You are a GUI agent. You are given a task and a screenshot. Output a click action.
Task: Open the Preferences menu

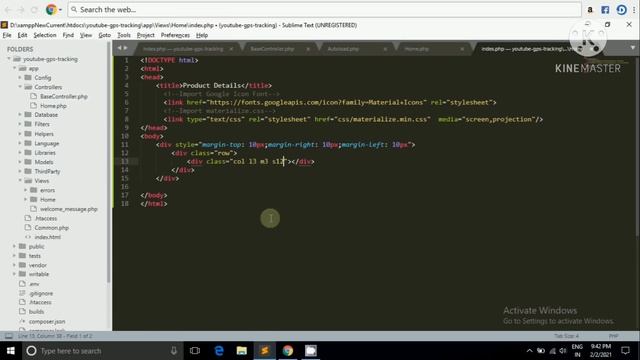pyautogui.click(x=175, y=35)
